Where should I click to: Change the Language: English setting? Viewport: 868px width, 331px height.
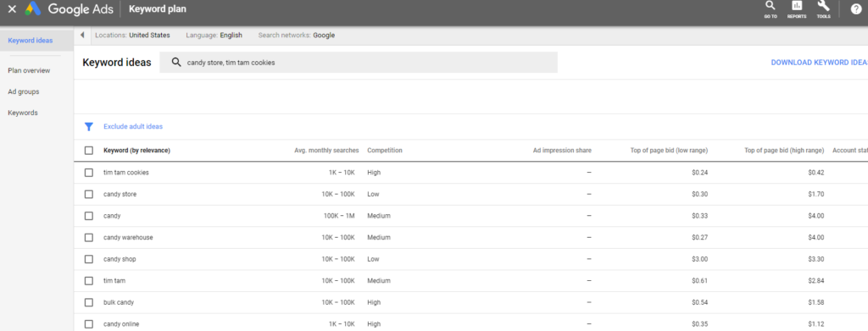click(214, 36)
